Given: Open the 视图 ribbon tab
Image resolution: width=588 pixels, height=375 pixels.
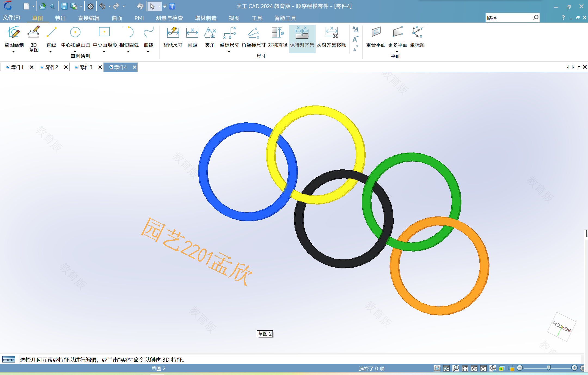Looking at the screenshot, I should coord(234,18).
